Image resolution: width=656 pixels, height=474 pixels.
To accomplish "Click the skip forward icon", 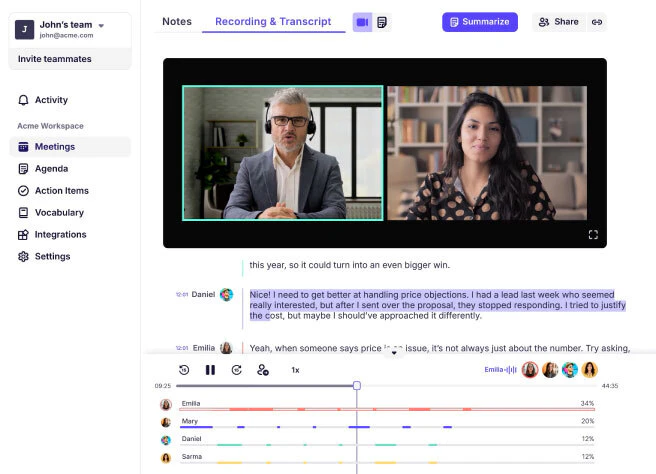I will point(236,370).
